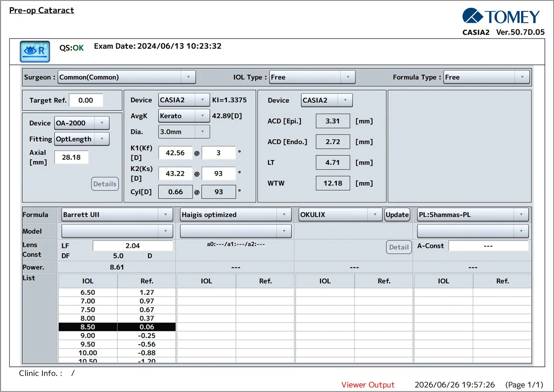Open the Haigis optimized formula dropdown

[x=236, y=214]
